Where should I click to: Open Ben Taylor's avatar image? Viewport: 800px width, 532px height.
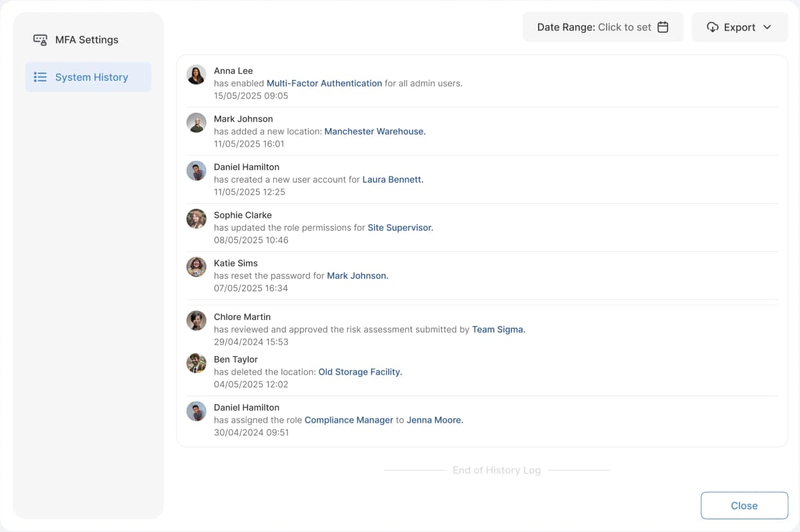[196, 363]
